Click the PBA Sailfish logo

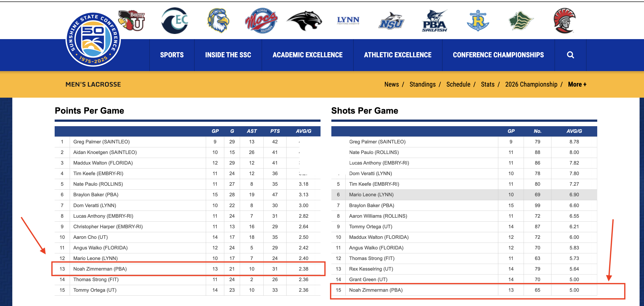[435, 21]
